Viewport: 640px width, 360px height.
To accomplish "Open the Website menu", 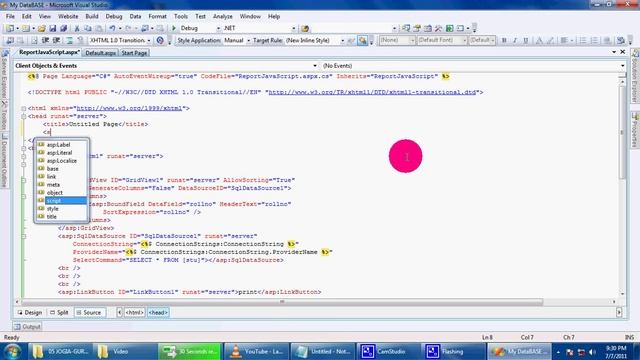I will (68, 16).
